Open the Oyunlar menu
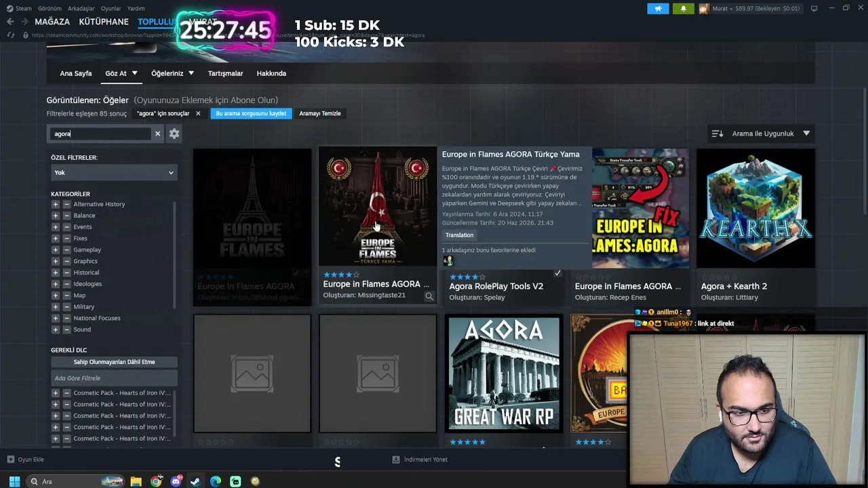The width and height of the screenshot is (868, 488). click(x=111, y=9)
